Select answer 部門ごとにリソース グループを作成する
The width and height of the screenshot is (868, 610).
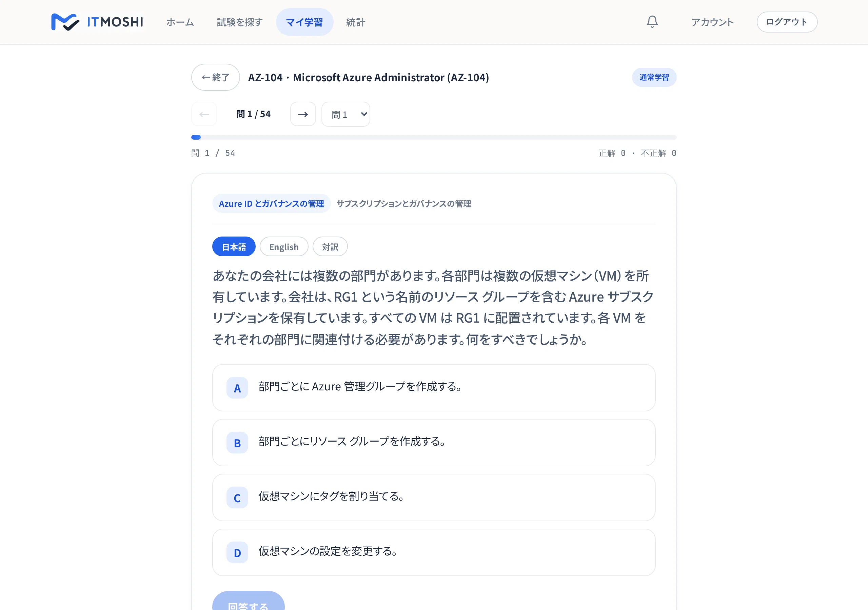pyautogui.click(x=434, y=443)
